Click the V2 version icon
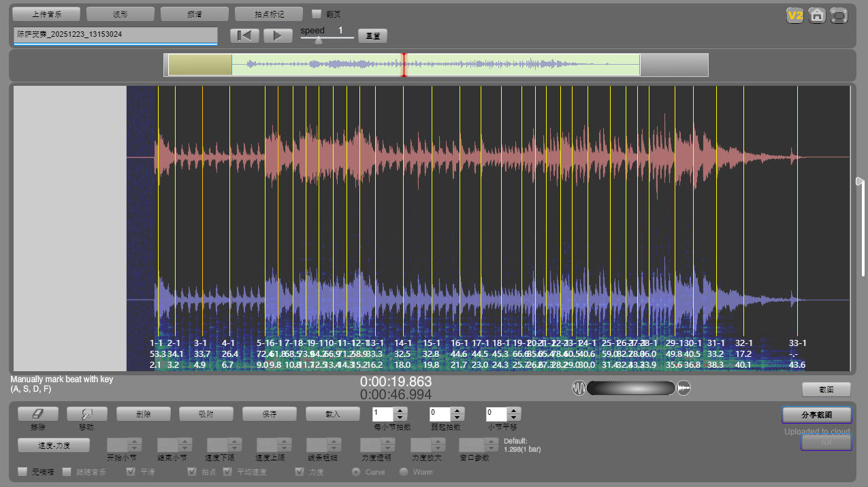Image resolution: width=868 pixels, height=487 pixels. click(x=794, y=15)
